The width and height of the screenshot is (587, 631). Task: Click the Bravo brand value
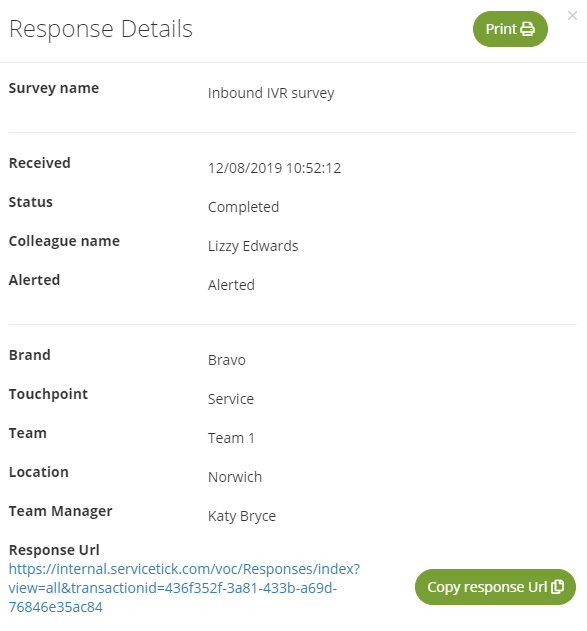[227, 360]
